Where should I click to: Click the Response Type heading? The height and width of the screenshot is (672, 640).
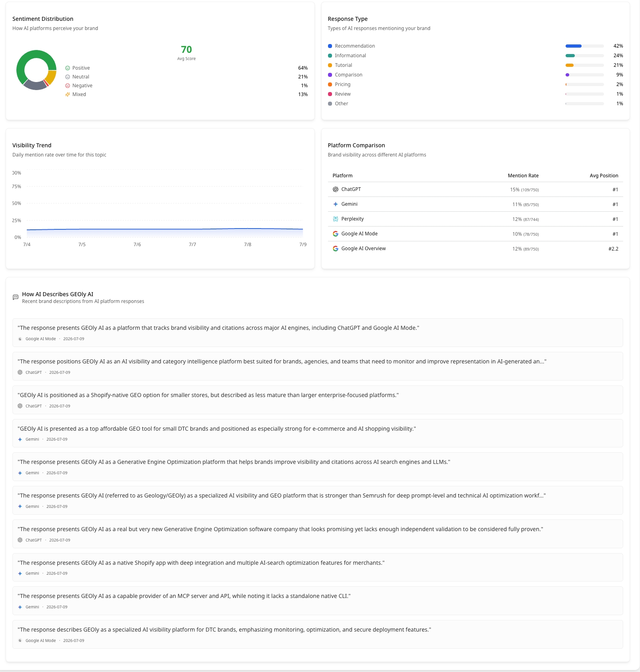348,19
